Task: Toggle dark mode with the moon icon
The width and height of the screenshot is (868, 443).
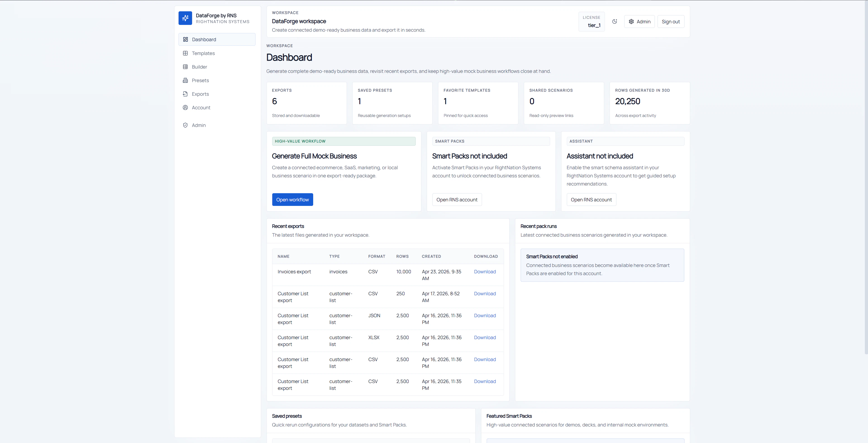Action: point(615,21)
